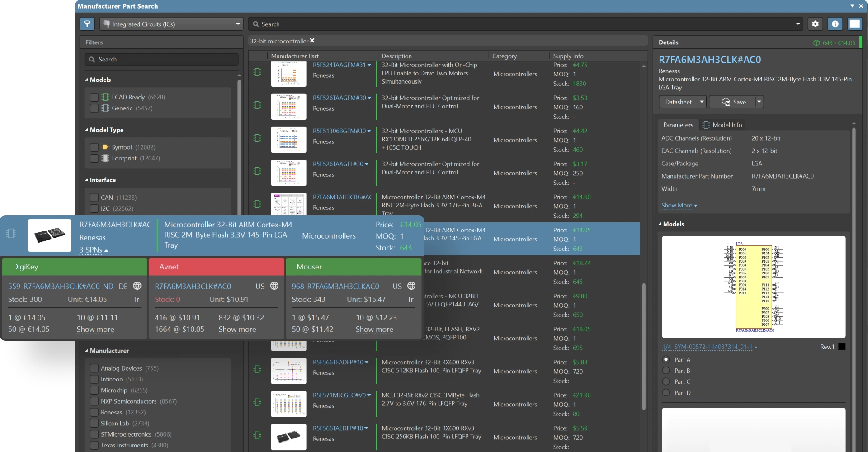Screen dimensions: 868x452
Task: Click Show more in DigiKey pricing
Action: point(95,330)
